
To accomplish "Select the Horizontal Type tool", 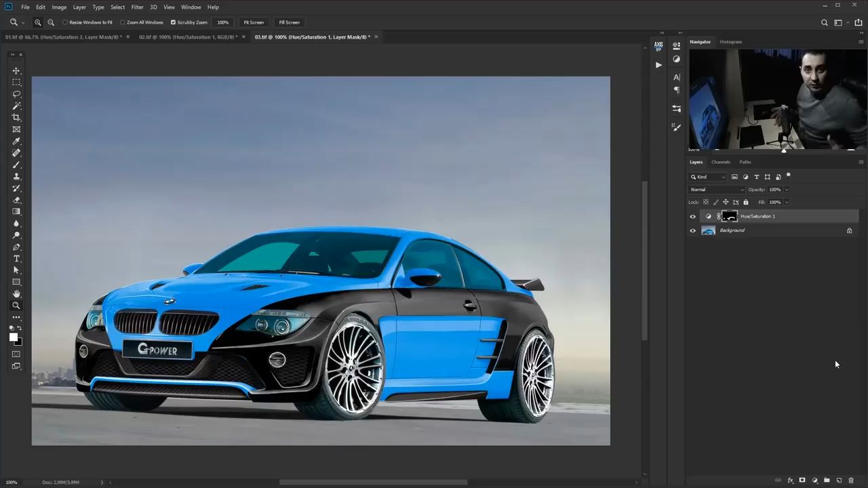I will tap(16, 259).
